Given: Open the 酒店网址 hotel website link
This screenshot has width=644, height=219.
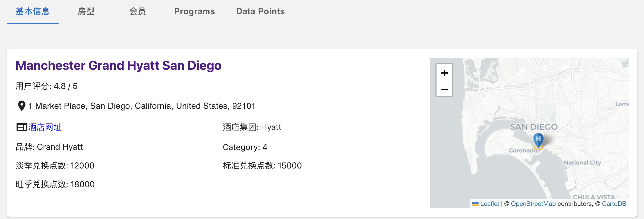Looking at the screenshot, I should pyautogui.click(x=45, y=127).
